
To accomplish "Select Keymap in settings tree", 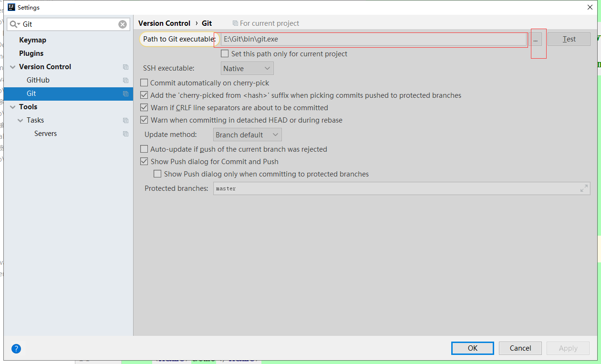I will (32, 40).
